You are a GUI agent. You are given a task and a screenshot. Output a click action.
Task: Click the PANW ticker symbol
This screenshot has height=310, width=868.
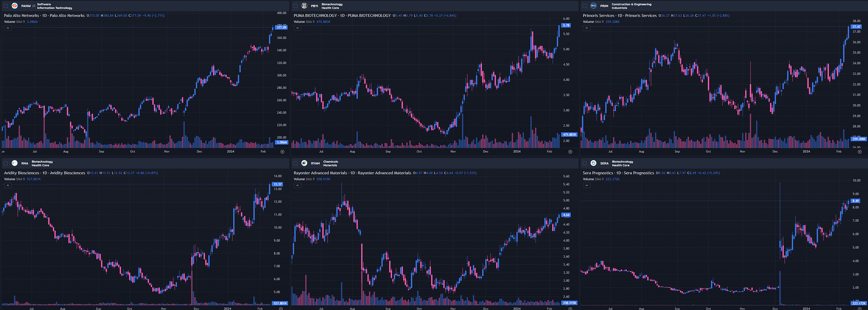coord(26,6)
